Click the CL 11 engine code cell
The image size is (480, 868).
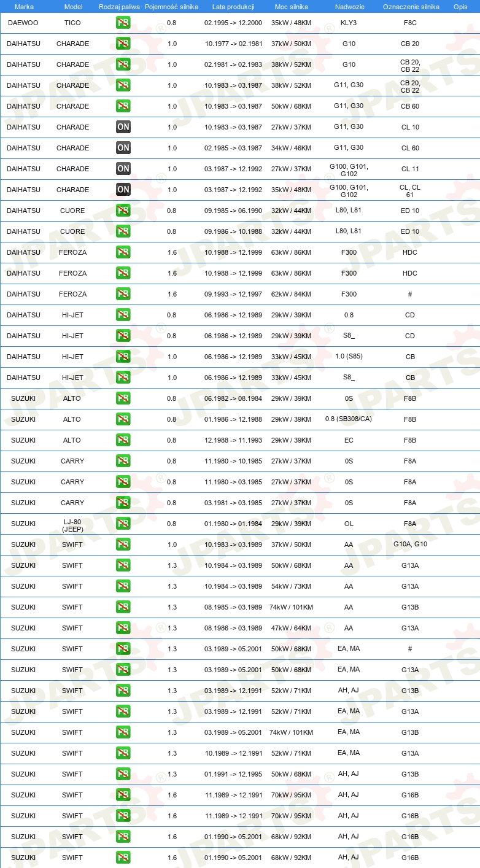[410, 169]
